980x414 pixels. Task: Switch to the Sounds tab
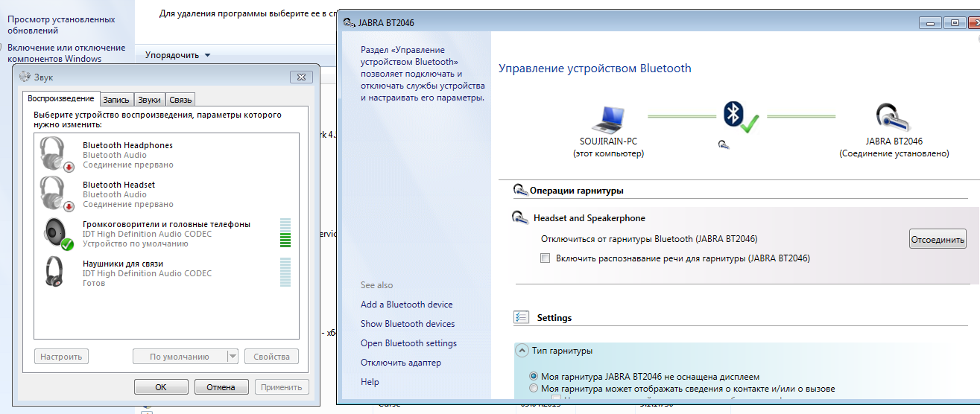pos(149,100)
